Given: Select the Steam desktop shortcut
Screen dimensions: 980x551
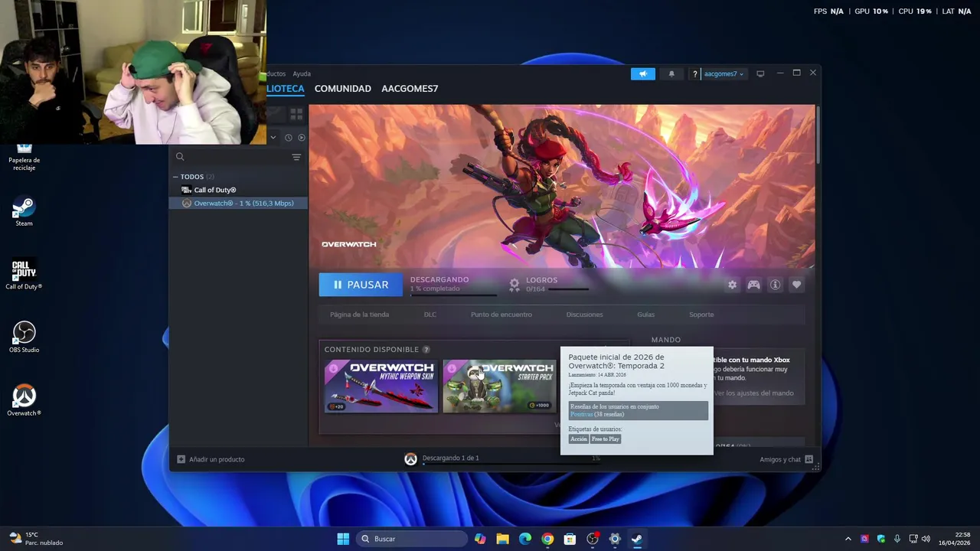Looking at the screenshot, I should click(24, 212).
